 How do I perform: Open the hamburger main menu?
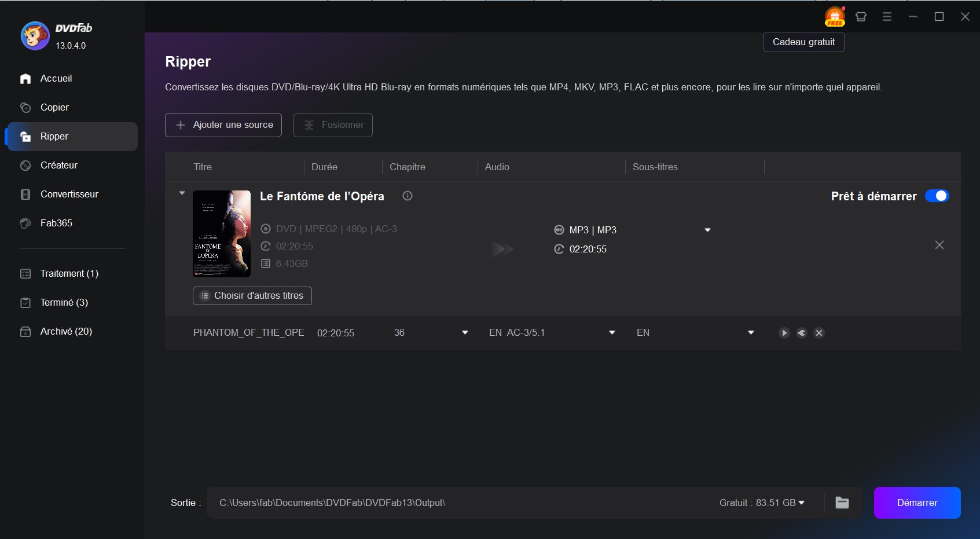(887, 17)
